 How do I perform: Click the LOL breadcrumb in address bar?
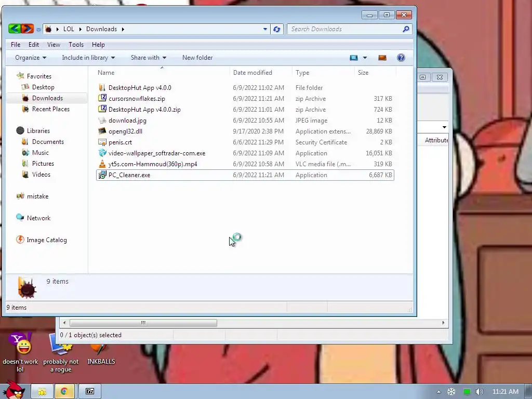[69, 29]
